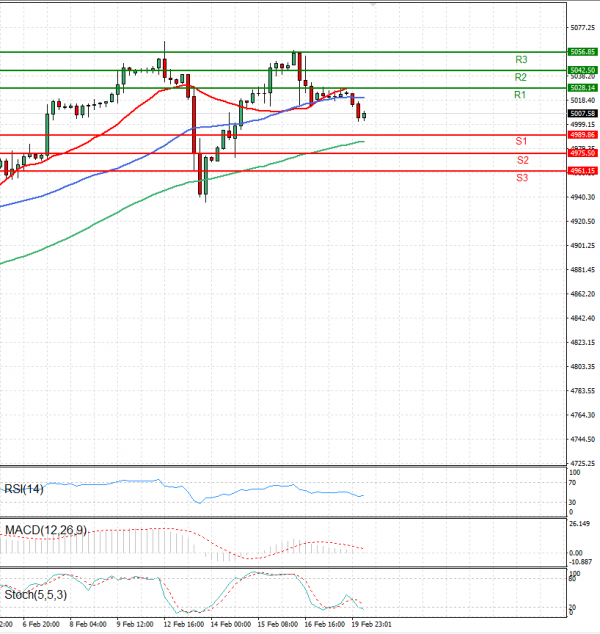Click the RSI(14) indicator label

[23, 489]
